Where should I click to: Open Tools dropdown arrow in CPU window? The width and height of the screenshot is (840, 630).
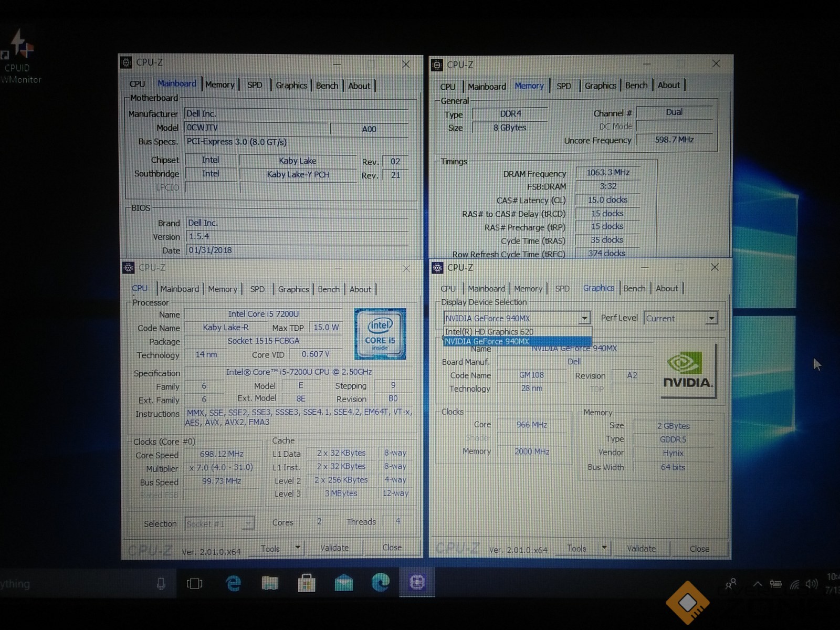pyautogui.click(x=298, y=548)
